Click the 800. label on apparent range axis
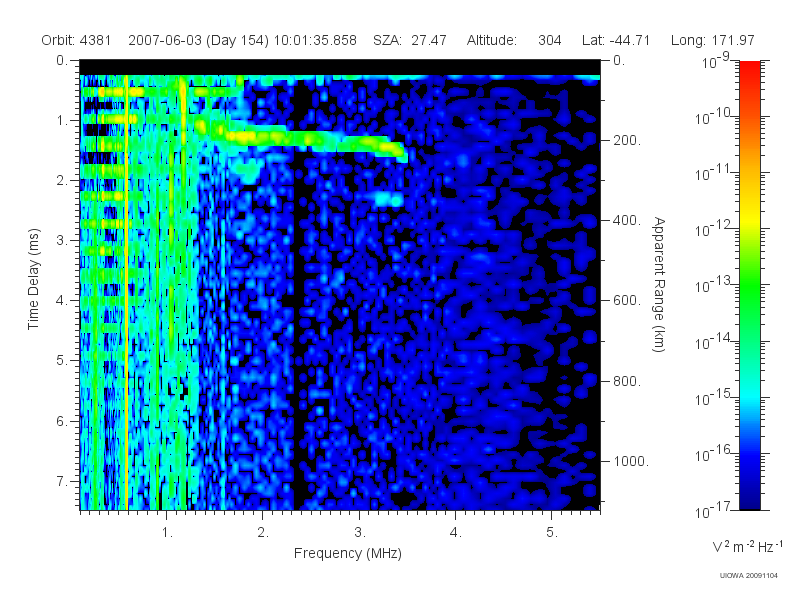 click(x=627, y=381)
